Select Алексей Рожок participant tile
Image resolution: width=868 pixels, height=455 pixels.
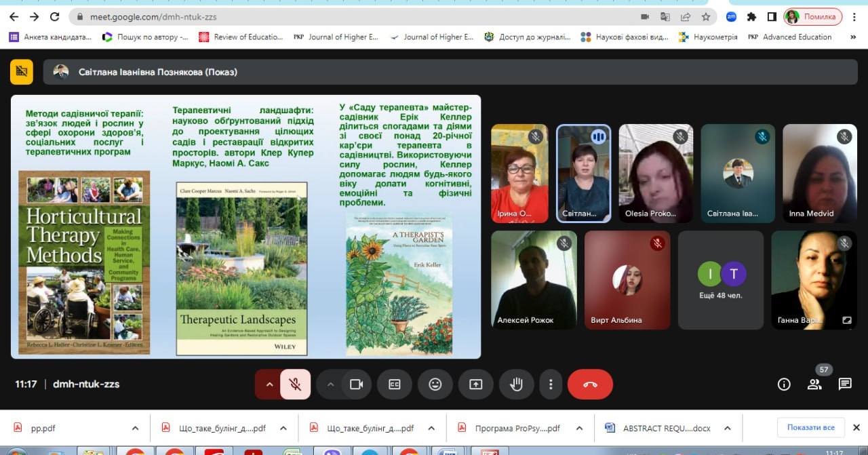[x=534, y=280]
